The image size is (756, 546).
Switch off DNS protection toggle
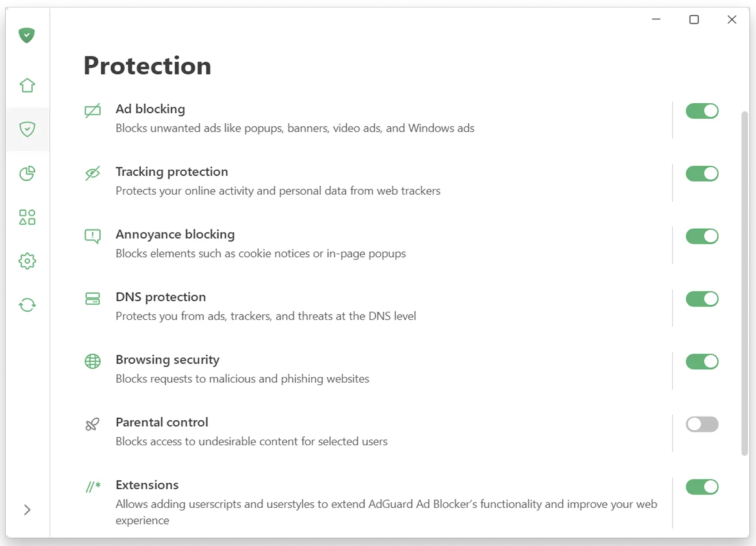pyautogui.click(x=702, y=299)
